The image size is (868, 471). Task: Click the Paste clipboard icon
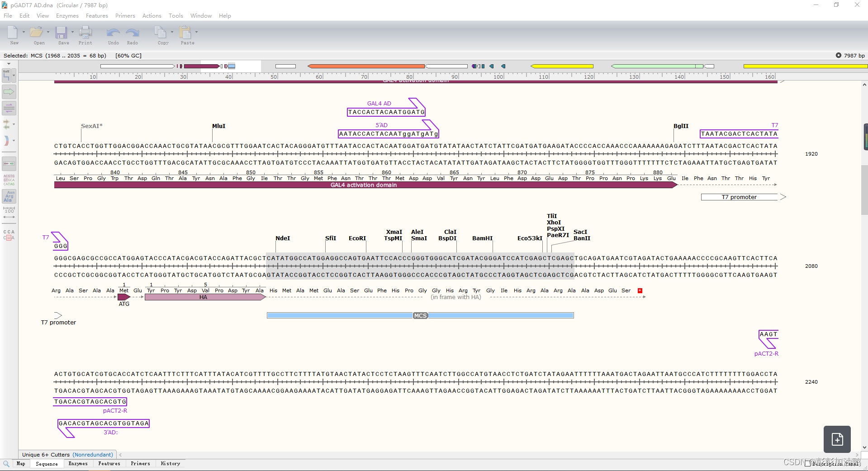[185, 32]
